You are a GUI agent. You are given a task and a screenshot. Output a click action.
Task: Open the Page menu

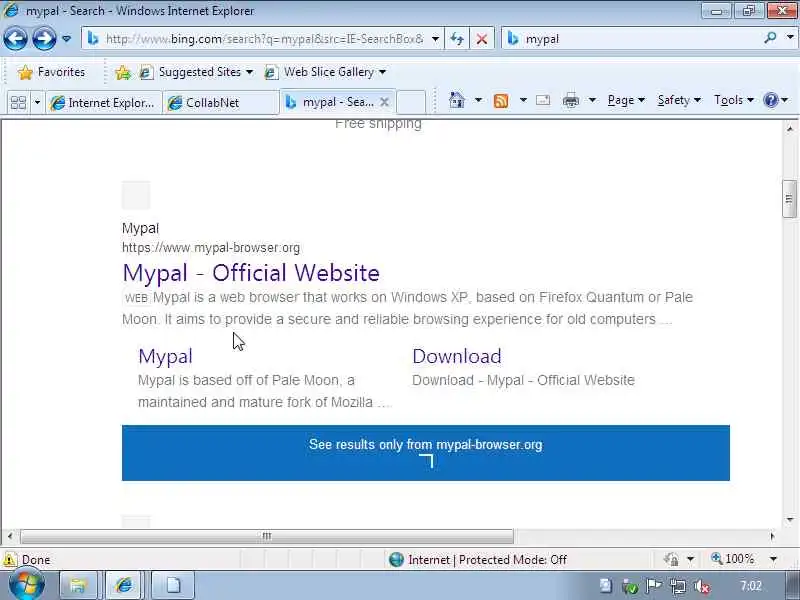(626, 100)
